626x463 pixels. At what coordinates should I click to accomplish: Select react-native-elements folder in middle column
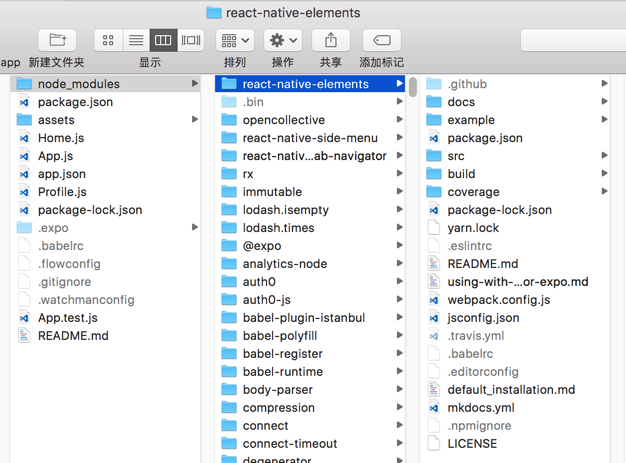click(x=310, y=84)
